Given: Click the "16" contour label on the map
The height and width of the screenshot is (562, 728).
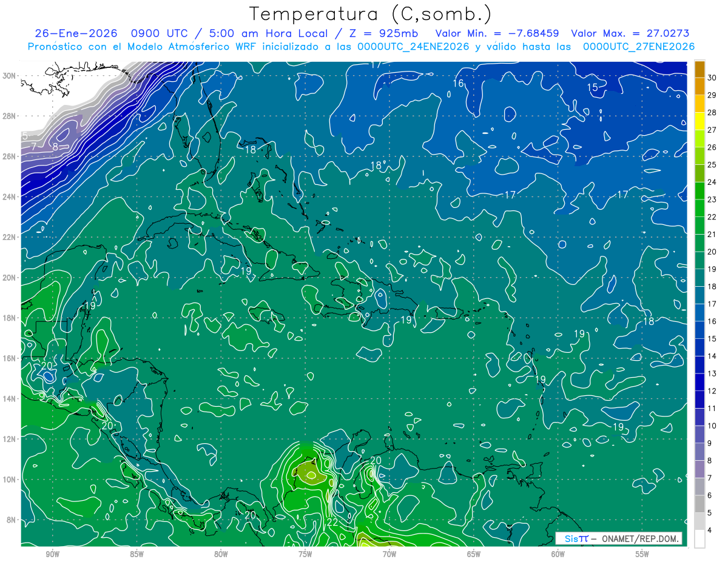Looking at the screenshot, I should tap(458, 83).
